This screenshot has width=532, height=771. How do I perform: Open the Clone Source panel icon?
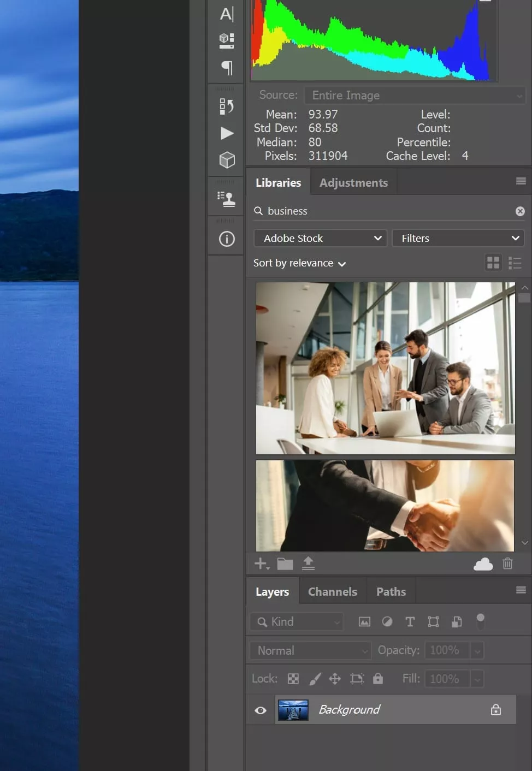227,199
